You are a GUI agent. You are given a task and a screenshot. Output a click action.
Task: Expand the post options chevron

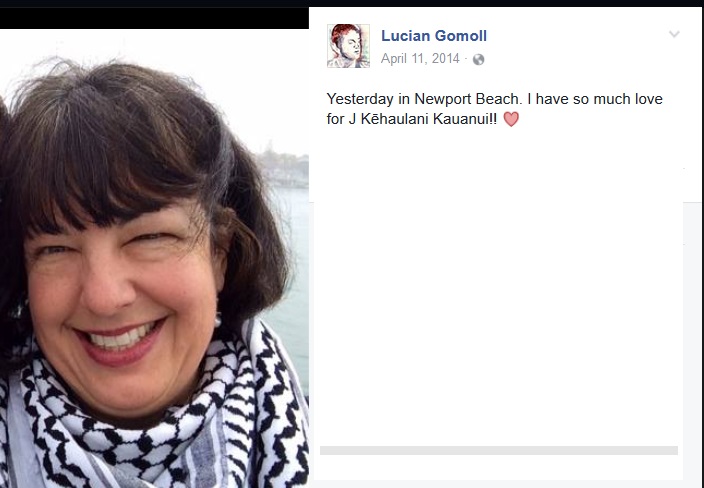674,34
